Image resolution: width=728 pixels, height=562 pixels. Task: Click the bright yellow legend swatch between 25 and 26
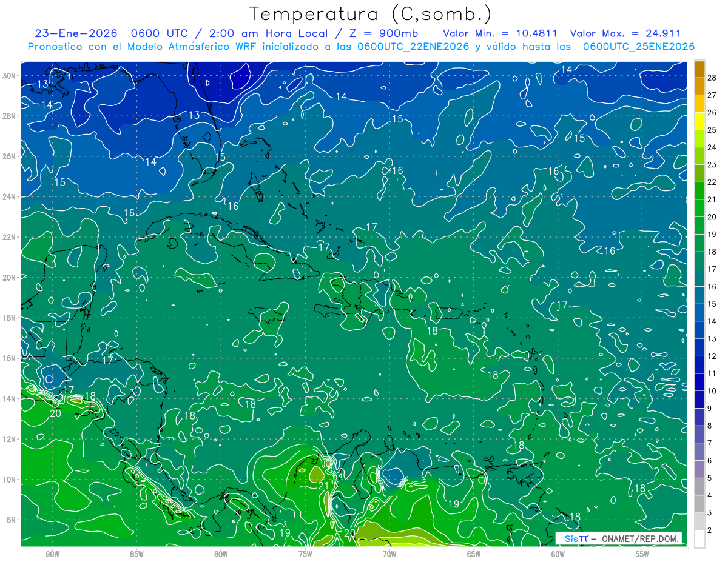point(699,121)
